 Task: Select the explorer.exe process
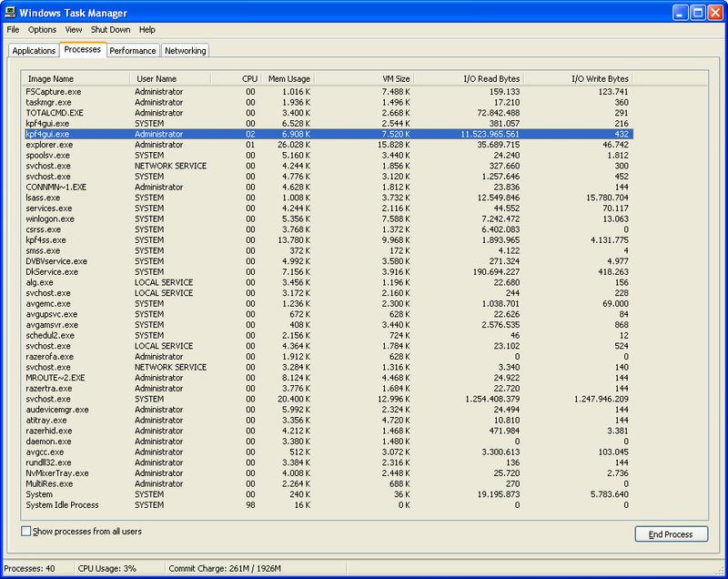(x=329, y=145)
